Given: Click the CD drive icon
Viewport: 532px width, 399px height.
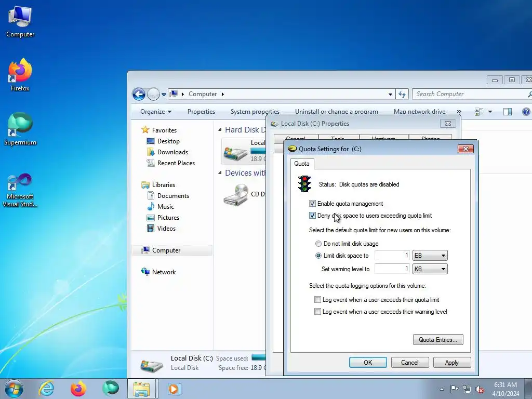Looking at the screenshot, I should (x=235, y=194).
